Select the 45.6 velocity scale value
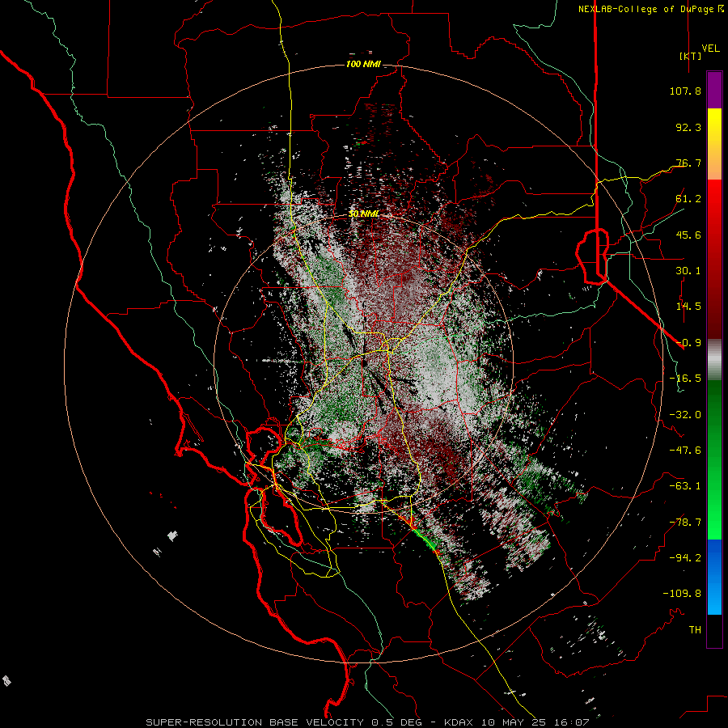Viewport: 728px width, 728px height. (688, 235)
